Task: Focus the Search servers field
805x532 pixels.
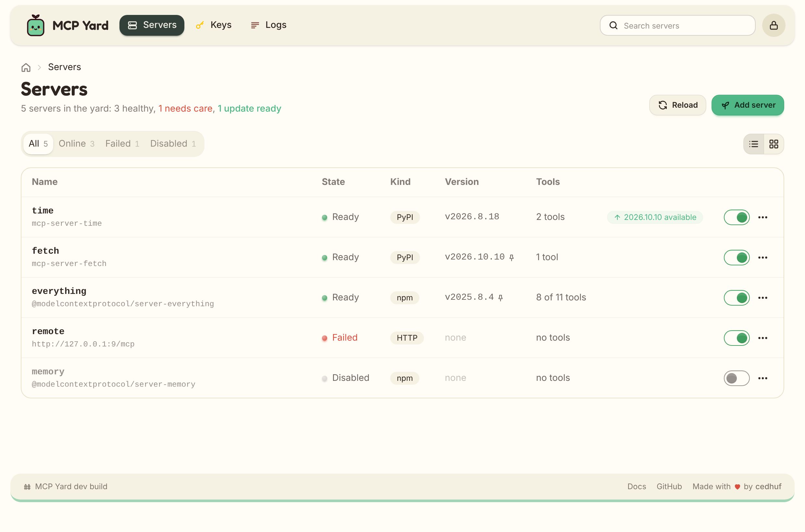Action: click(678, 25)
